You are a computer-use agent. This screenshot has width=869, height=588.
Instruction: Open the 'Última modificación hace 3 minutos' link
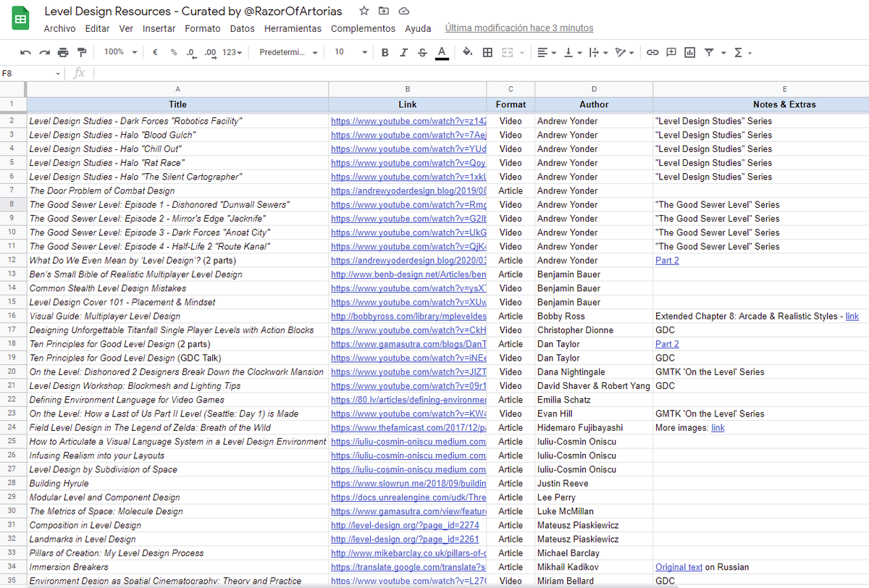519,28
